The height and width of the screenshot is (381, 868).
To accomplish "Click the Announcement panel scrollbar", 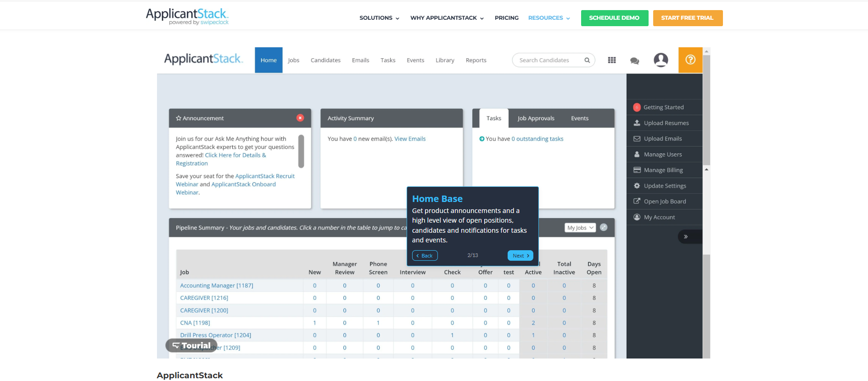I will [x=301, y=151].
